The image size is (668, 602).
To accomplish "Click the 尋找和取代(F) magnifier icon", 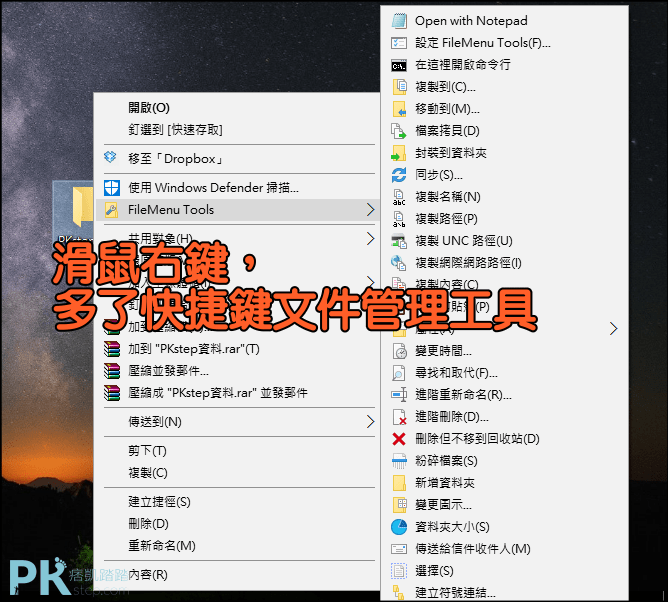I will click(x=399, y=373).
